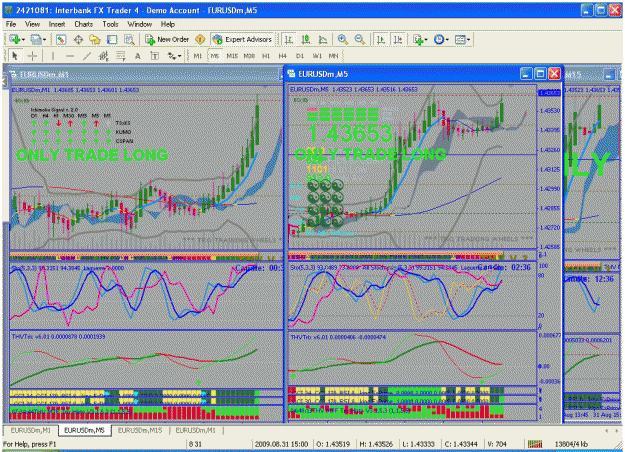Toggle the Expert Advisors button
Viewport: 625px width, 452px height.
point(242,39)
